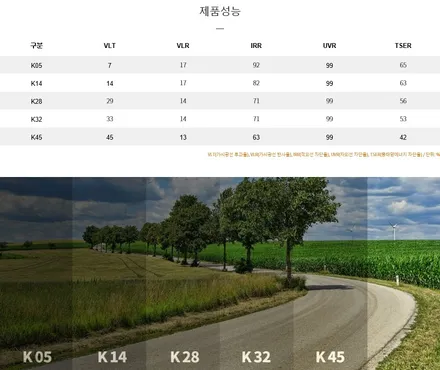Viewport: 440px width, 370px height.
Task: Click the K28 row label in the table
Action: point(36,101)
